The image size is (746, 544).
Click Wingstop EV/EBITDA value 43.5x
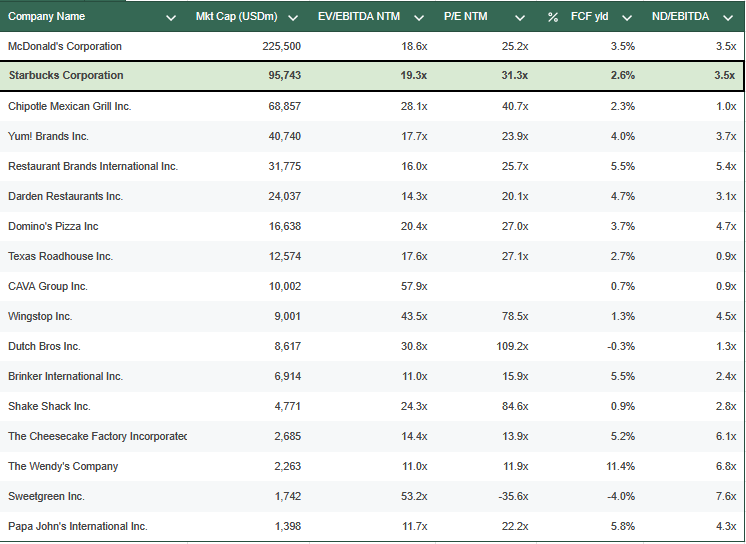coord(414,316)
